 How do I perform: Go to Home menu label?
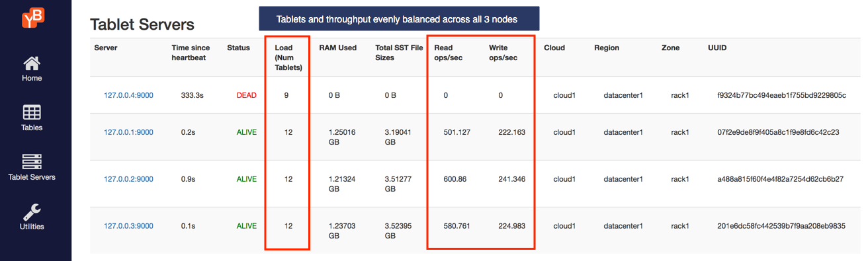point(32,78)
